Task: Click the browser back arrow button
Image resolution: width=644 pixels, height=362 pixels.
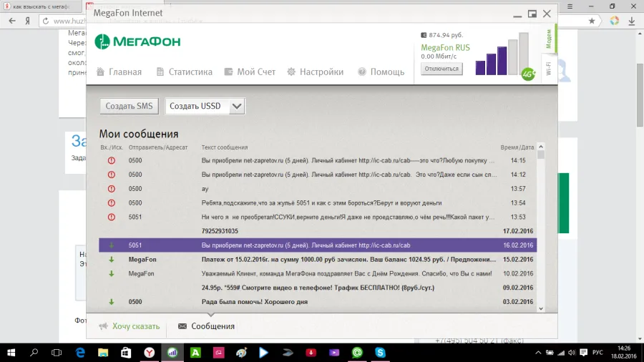Action: click(12, 21)
